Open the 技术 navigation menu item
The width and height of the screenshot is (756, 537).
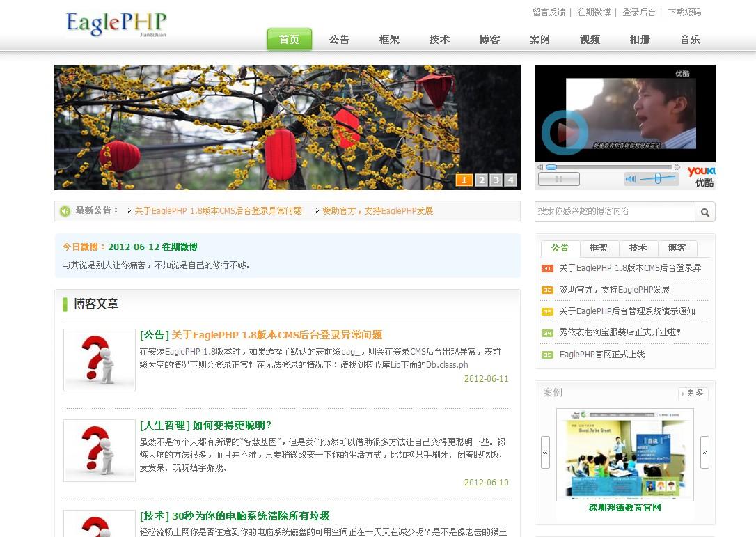pyautogui.click(x=440, y=40)
